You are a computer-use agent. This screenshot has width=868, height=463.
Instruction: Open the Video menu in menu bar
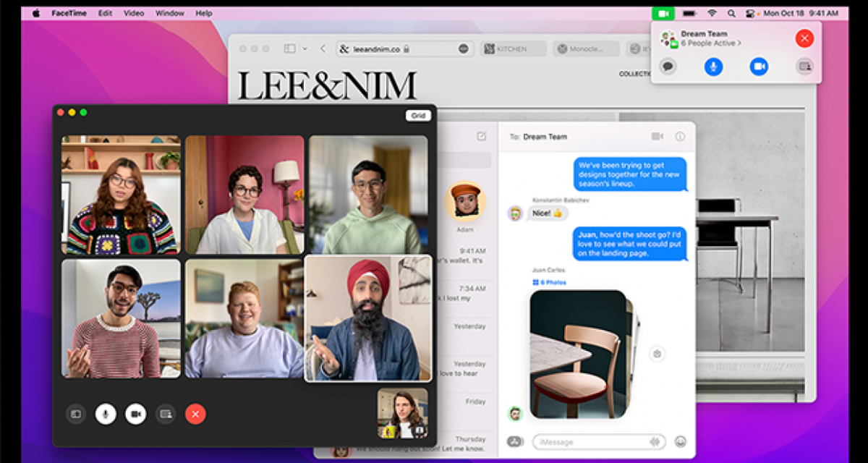(x=134, y=13)
